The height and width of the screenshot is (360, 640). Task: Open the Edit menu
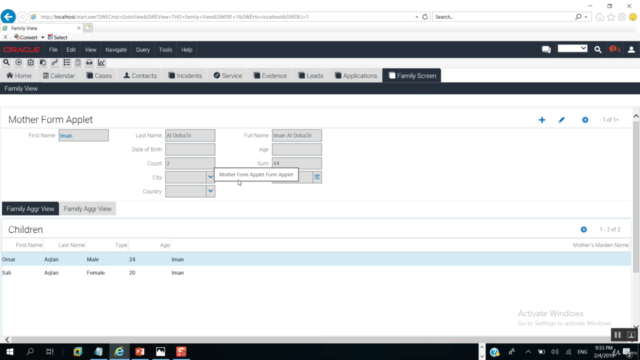point(71,50)
